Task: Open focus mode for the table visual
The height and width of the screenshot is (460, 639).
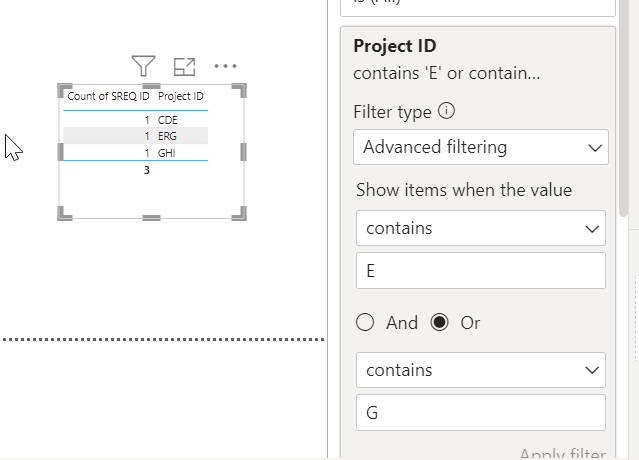Action: 185,66
